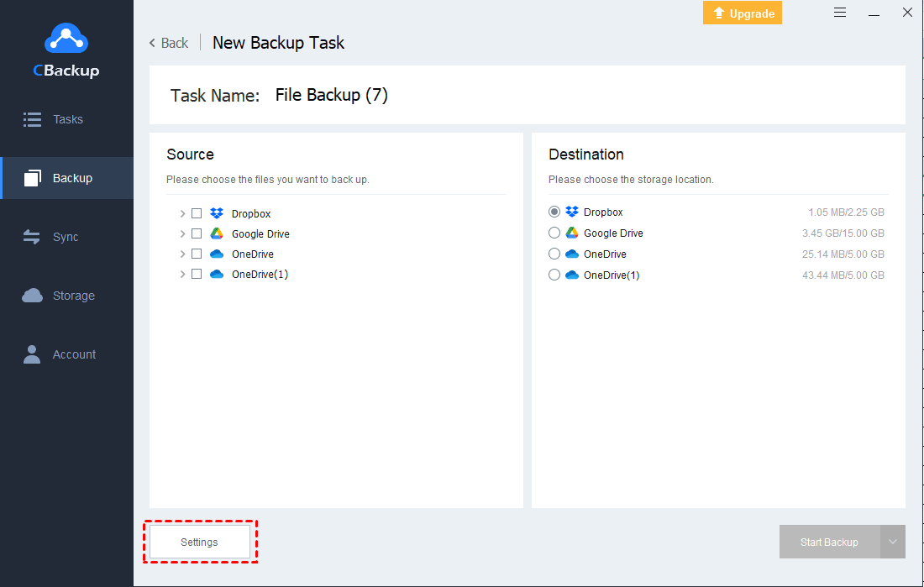Select the Backup icon in sidebar
The height and width of the screenshot is (587, 924).
33,178
